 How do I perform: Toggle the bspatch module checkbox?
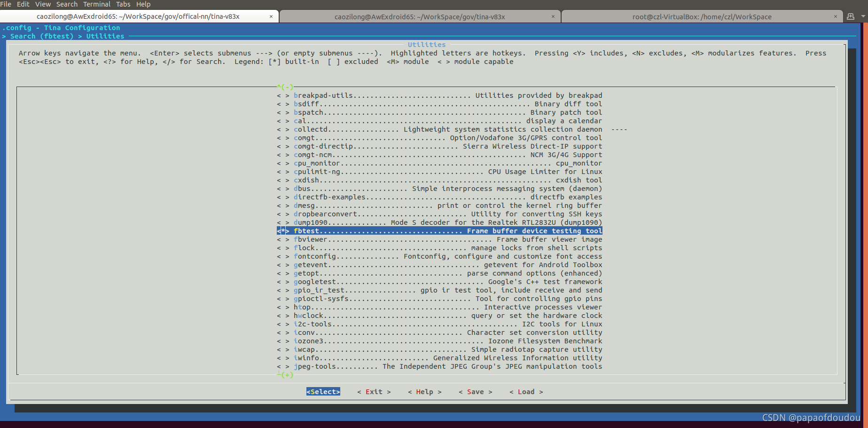(283, 112)
